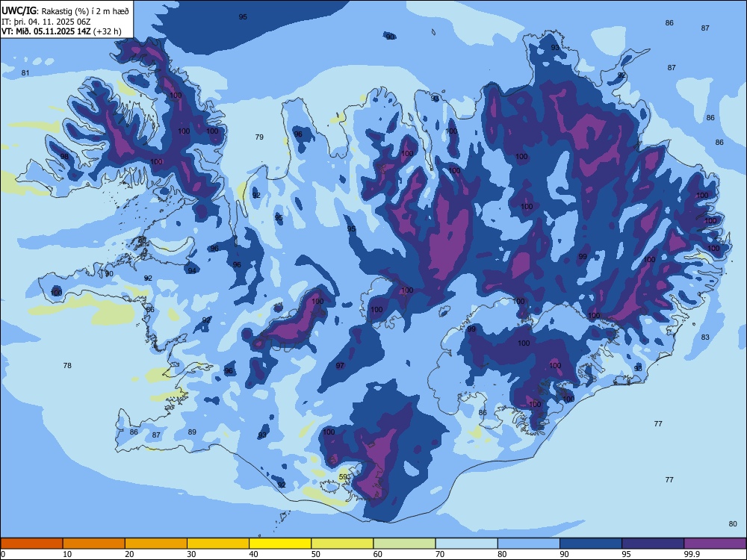Click the humidity value '97' on the map

340,365
